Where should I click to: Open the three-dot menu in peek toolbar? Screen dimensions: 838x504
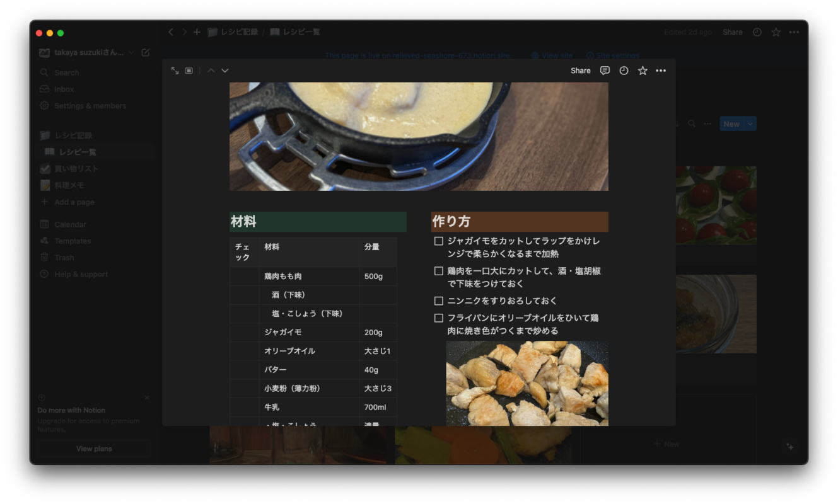pyautogui.click(x=661, y=71)
